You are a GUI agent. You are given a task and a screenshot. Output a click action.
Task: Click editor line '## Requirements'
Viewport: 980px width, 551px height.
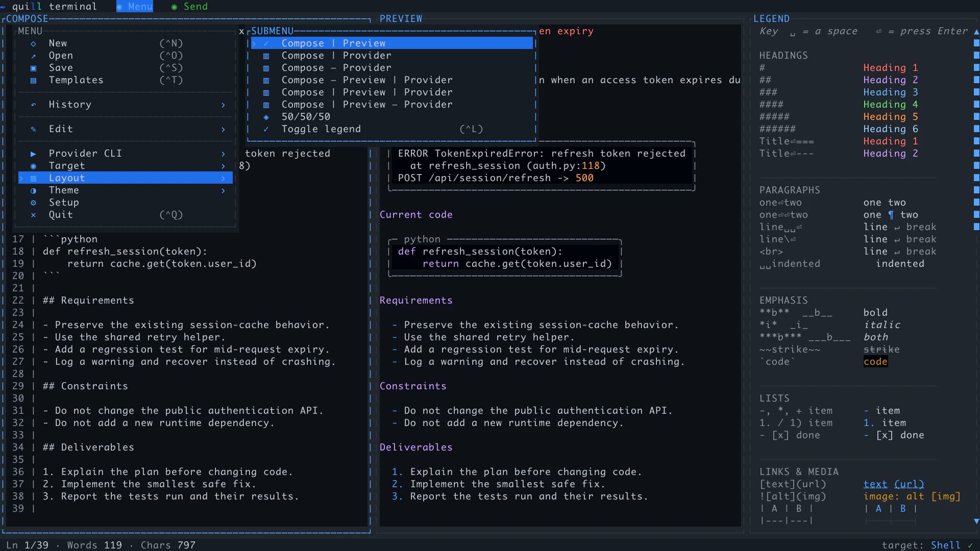pyautogui.click(x=88, y=300)
